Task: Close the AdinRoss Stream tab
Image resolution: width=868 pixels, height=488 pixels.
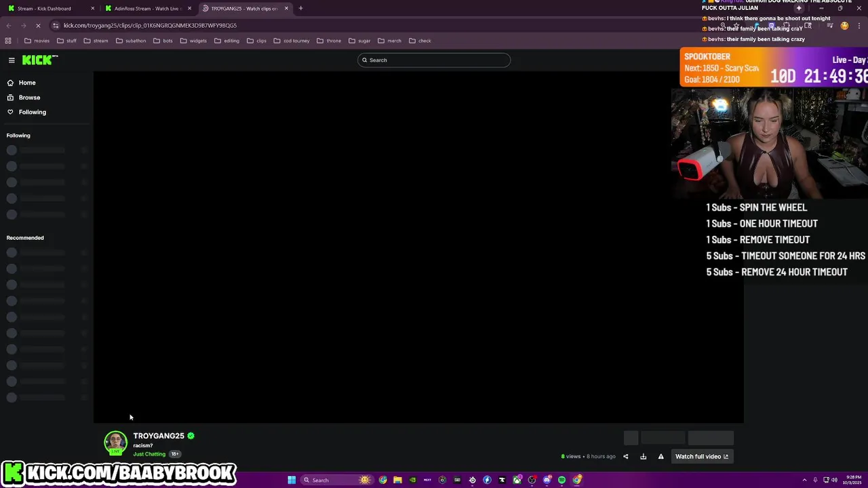Action: pyautogui.click(x=189, y=8)
